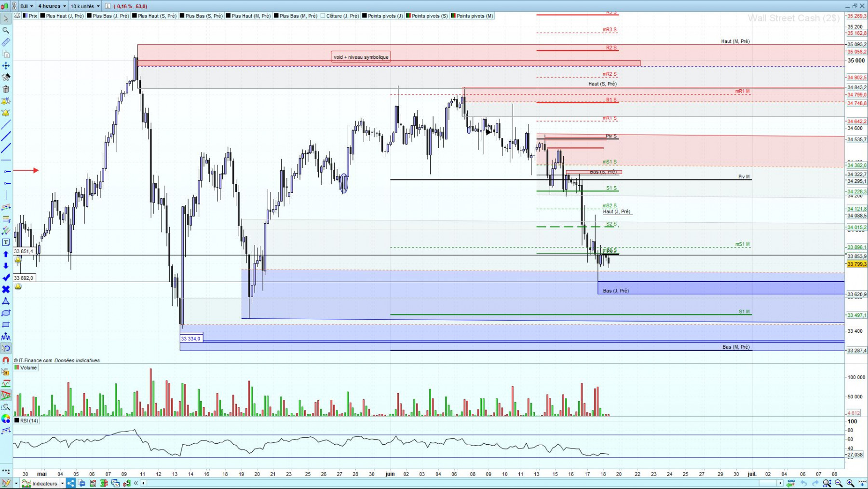Expand the drawing pencil dropdown arrow at bottom-left

click(x=16, y=483)
